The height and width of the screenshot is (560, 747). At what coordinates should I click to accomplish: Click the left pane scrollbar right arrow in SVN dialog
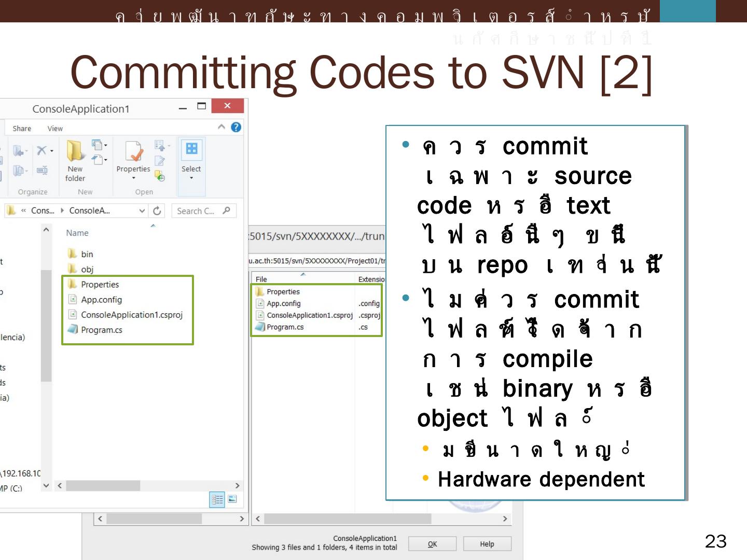pyautogui.click(x=242, y=519)
